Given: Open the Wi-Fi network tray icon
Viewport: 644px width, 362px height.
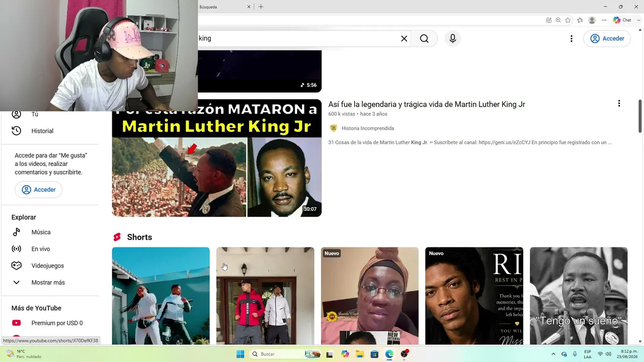Looking at the screenshot, I should tap(600, 354).
